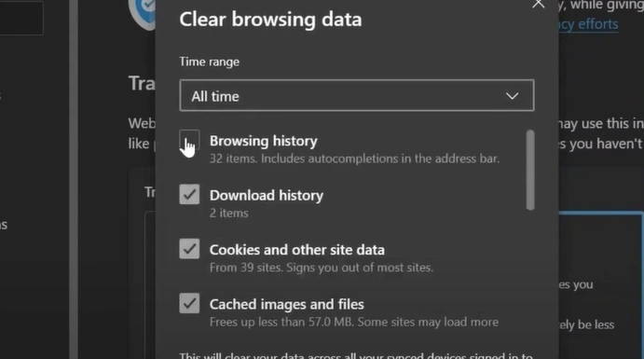Screen dimensions: 644x359
Task: Click Cached images and files label
Action: pos(287,304)
